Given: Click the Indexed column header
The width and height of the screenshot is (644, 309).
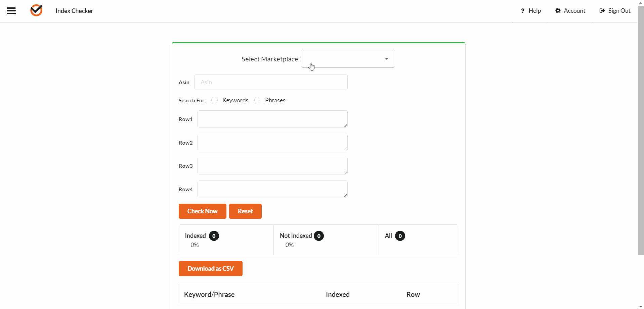Looking at the screenshot, I should click(x=338, y=295).
